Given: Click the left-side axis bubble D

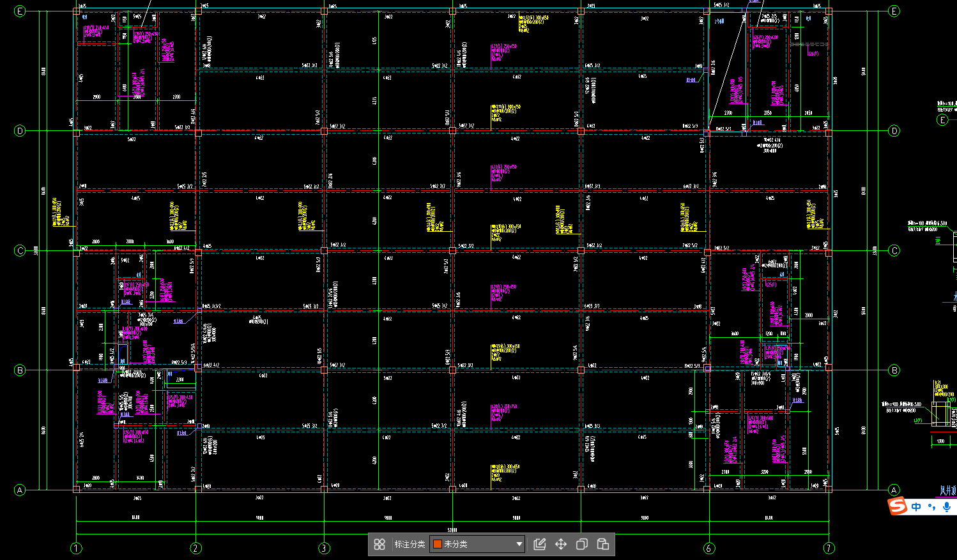Looking at the screenshot, I should (20, 131).
